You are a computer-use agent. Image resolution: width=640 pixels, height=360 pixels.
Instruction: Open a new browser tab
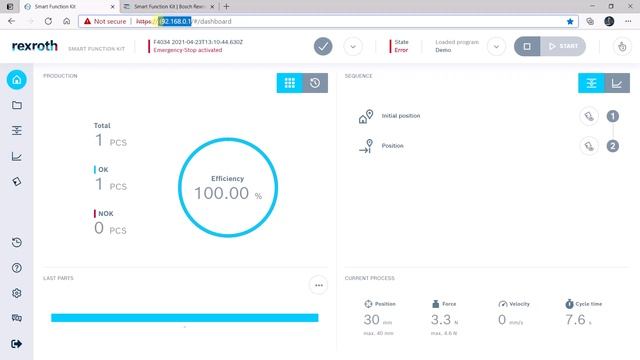click(227, 7)
